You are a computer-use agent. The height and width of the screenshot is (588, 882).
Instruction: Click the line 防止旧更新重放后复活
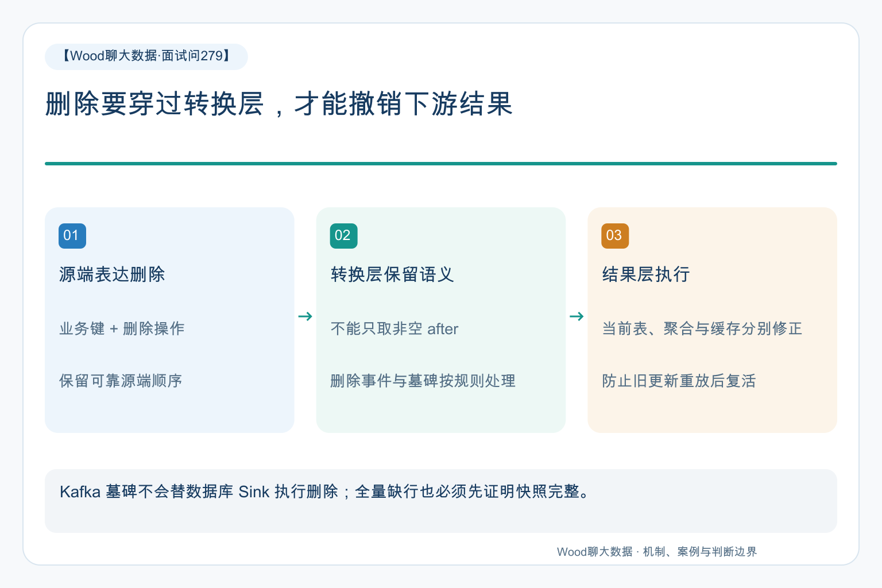coord(679,381)
